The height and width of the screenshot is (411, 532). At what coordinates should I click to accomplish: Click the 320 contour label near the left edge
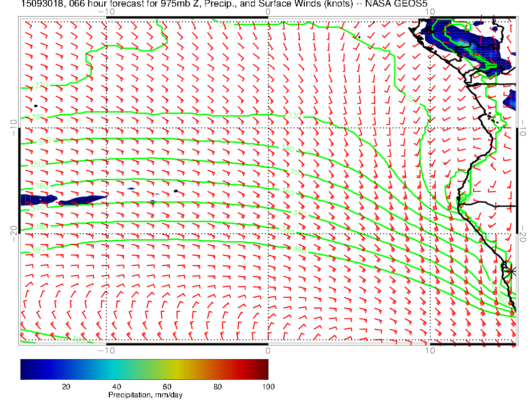point(40,85)
